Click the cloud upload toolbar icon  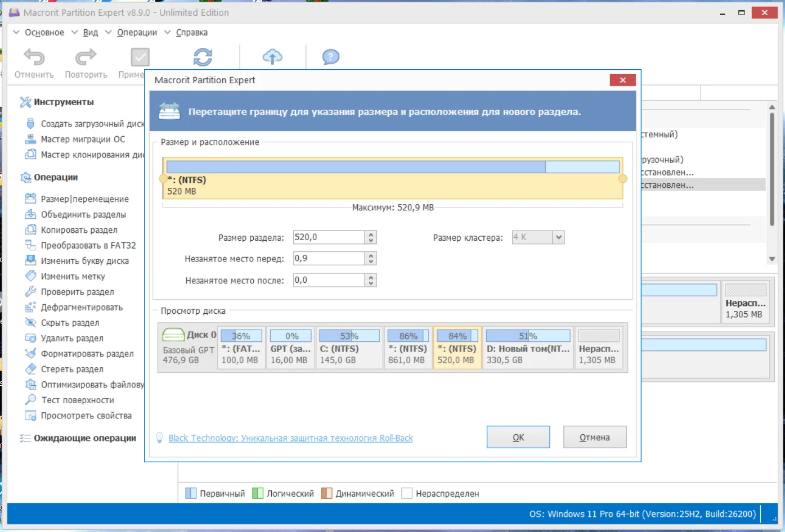point(272,57)
